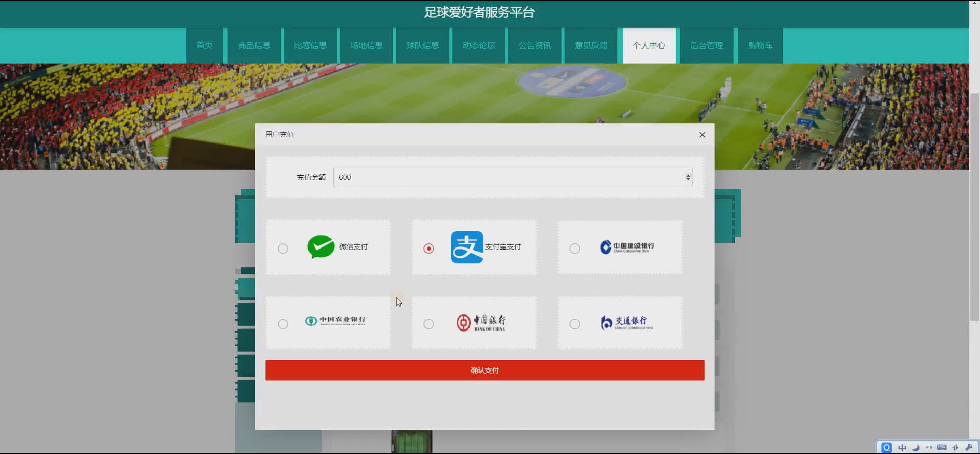Open the 后台管理 nav tab
980x454 pixels.
(x=707, y=45)
